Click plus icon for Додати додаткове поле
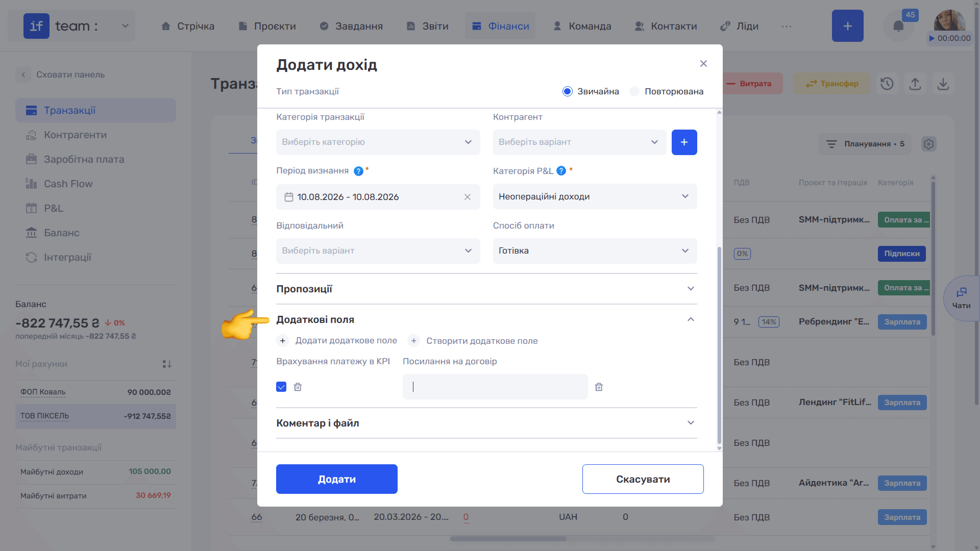 click(x=283, y=341)
